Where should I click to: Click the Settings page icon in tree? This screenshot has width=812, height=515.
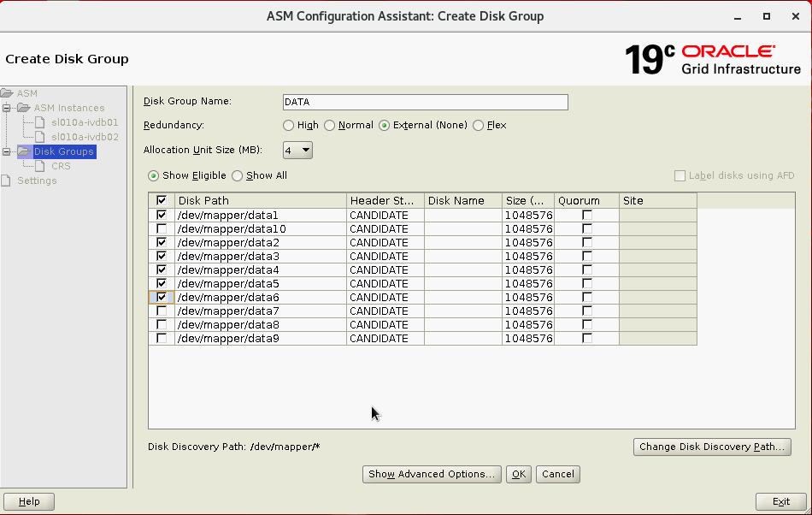(x=7, y=181)
